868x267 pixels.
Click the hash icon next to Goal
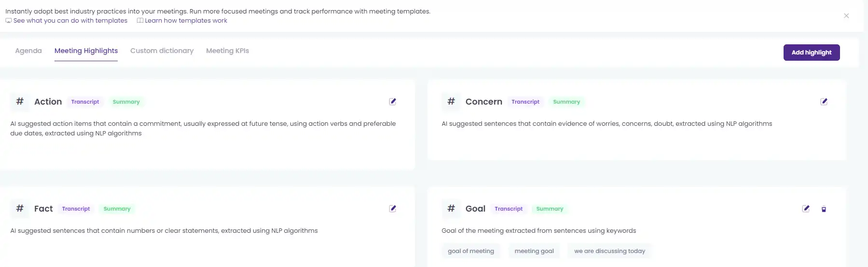451,208
